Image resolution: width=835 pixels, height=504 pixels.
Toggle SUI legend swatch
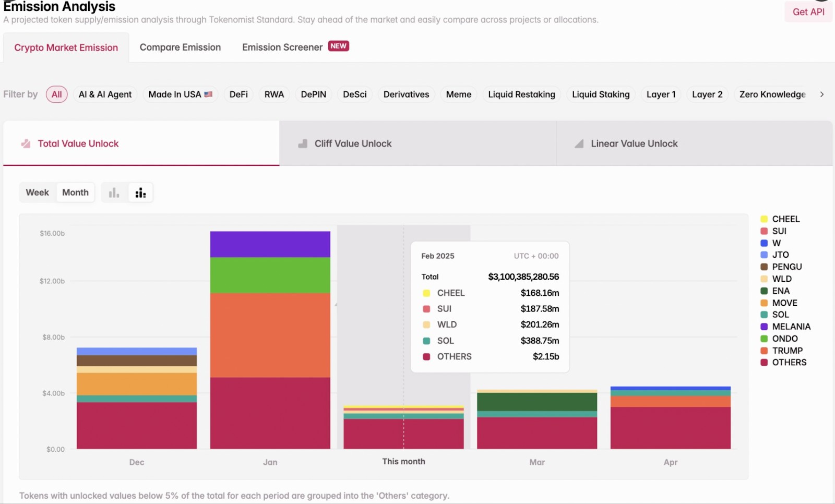point(764,231)
